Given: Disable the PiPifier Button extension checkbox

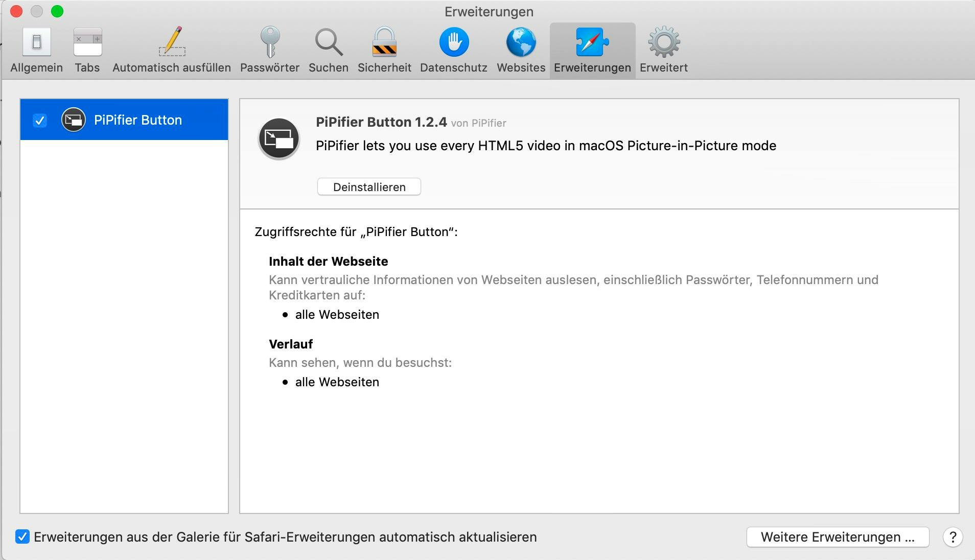Looking at the screenshot, I should pyautogui.click(x=40, y=121).
